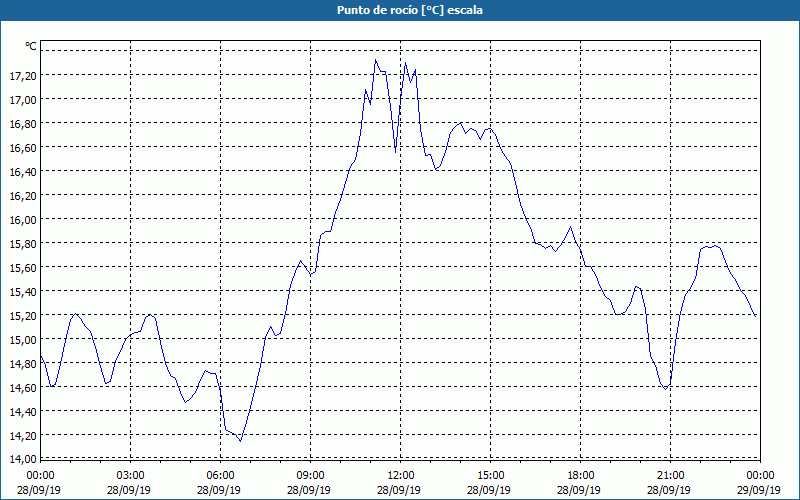
Task: Select the 16,40 y-axis value
Action: click(x=23, y=171)
